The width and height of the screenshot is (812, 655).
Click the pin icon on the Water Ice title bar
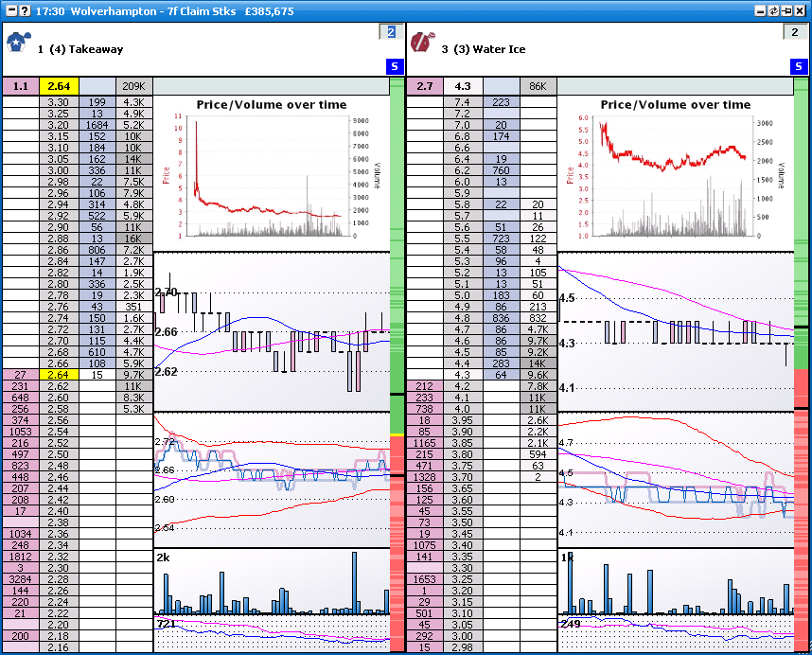(x=786, y=10)
